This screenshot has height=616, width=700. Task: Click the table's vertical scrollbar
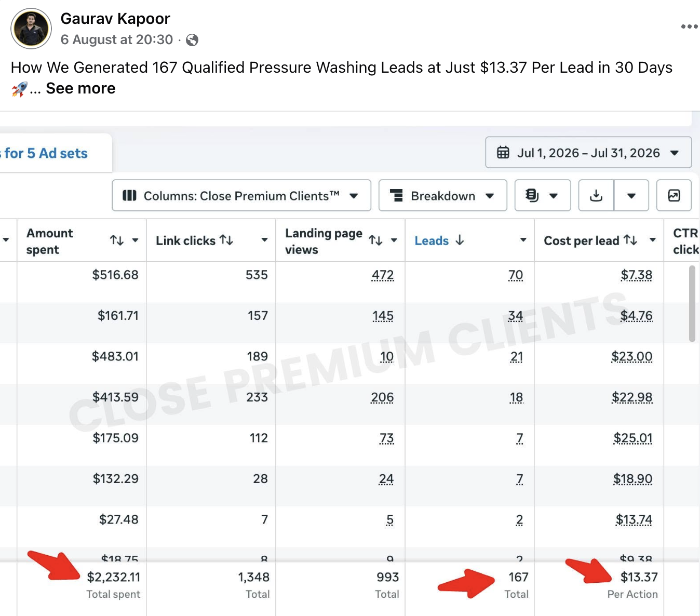(692, 303)
